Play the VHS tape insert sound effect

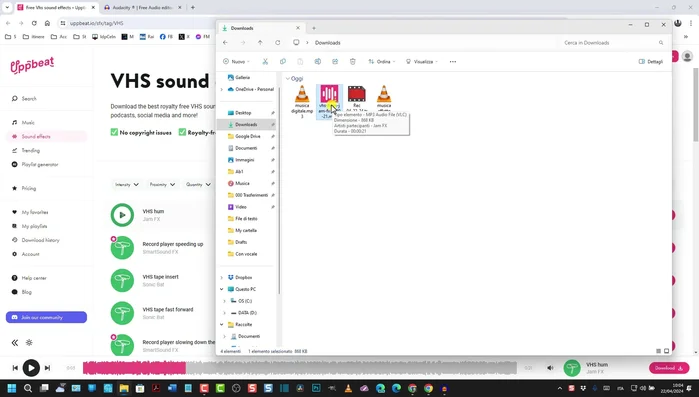122,280
